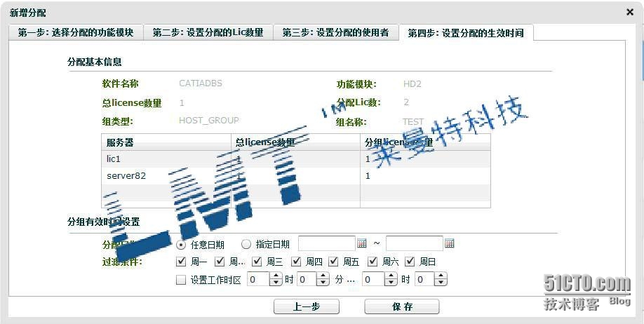Uncheck the 周一 checkbox
Viewport: 644px width, 324px height.
click(x=180, y=262)
